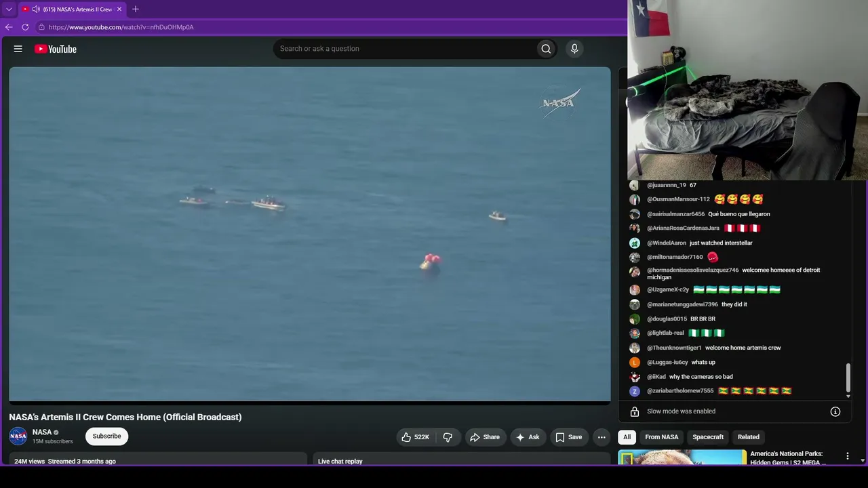Image resolution: width=868 pixels, height=488 pixels.
Task: Open more actions menu beside Save
Action: click(601, 437)
